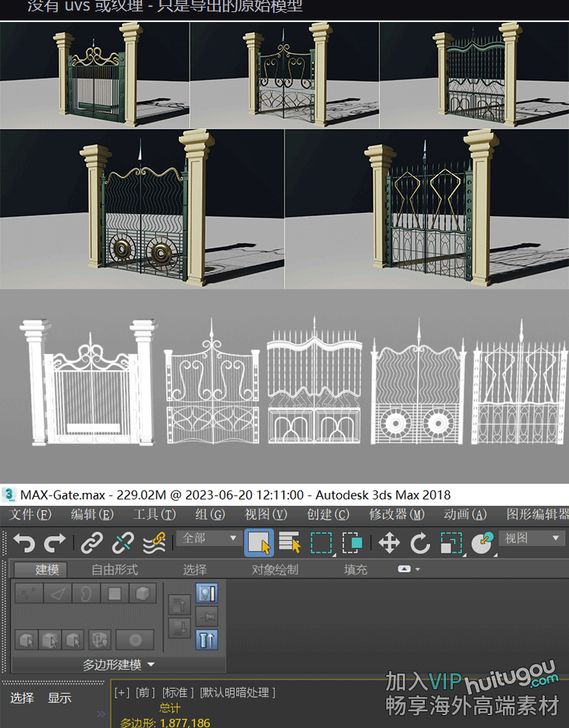
Task: Open the 图形编辑器 menu
Action: click(x=537, y=514)
